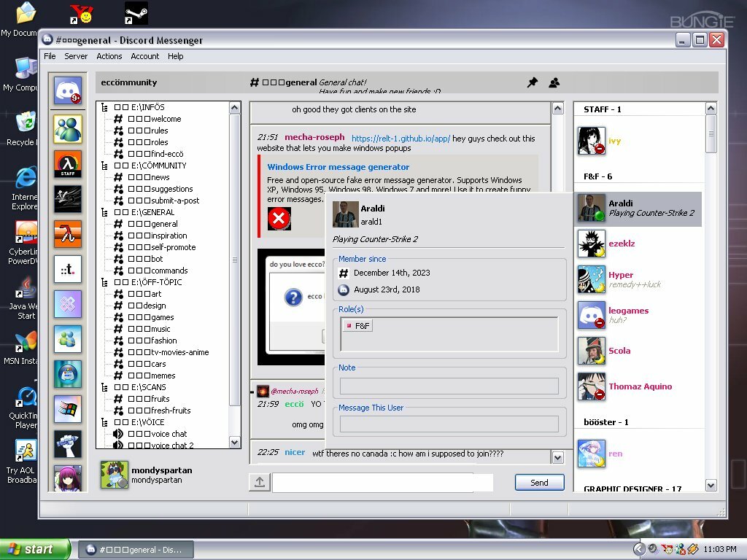Click the upload file arrow button
Screen dimensions: 747x560
tap(260, 482)
